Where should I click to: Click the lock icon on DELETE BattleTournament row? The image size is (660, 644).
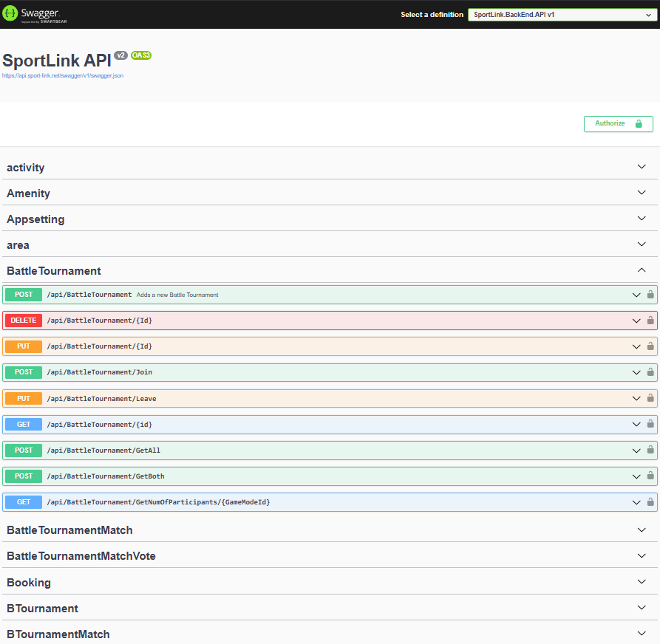(650, 321)
